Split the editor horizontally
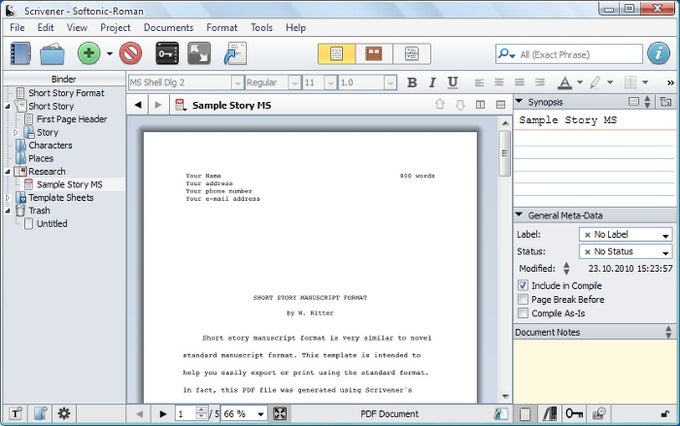The height and width of the screenshot is (426, 680). pos(500,105)
